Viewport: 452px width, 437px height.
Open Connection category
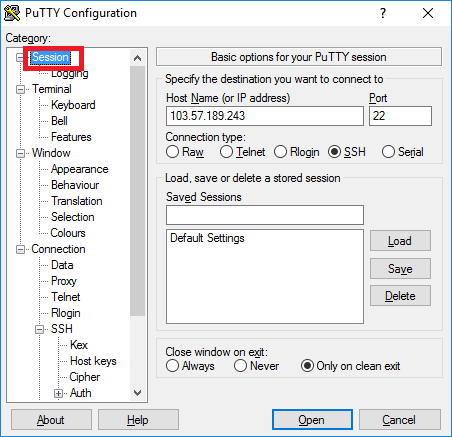(58, 249)
